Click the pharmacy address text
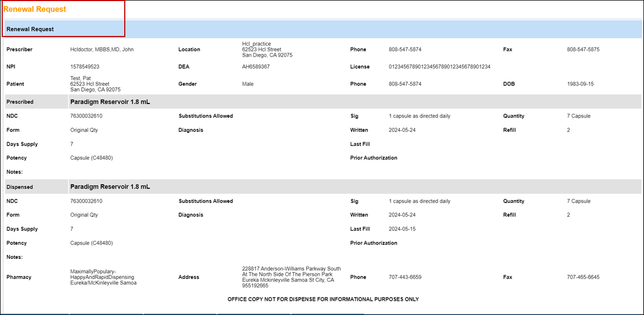Screen dimensions: 644x315 291,277
